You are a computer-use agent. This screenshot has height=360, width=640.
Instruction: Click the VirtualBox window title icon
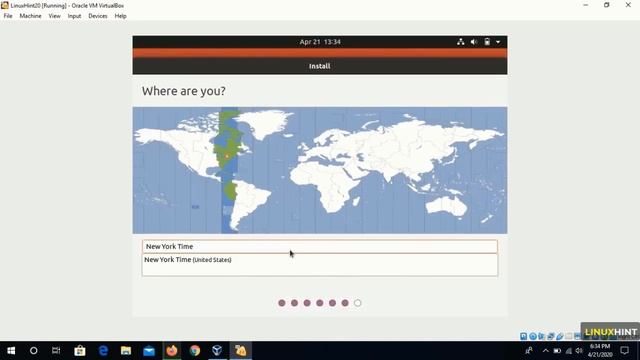pos(5,5)
